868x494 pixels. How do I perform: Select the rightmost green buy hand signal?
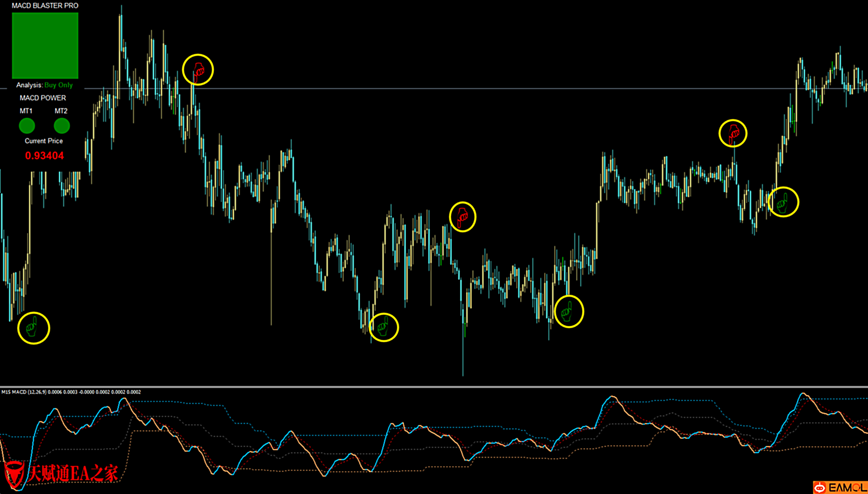(x=783, y=202)
